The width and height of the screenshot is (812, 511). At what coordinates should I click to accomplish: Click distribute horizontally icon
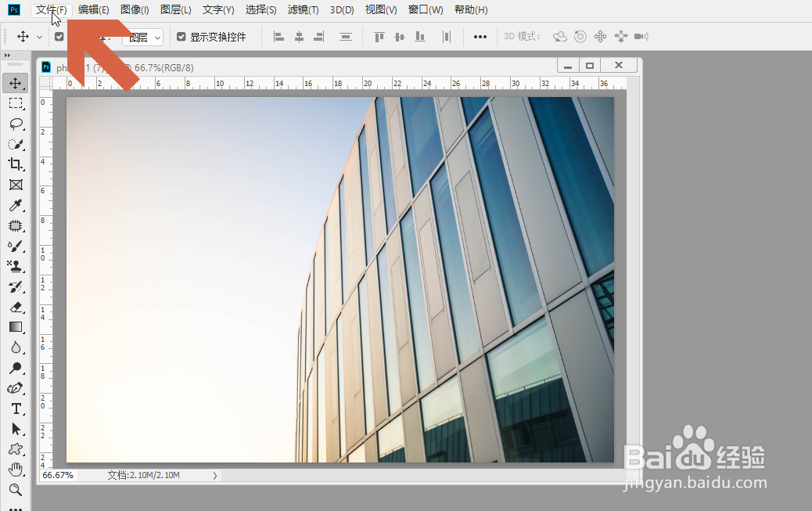447,37
